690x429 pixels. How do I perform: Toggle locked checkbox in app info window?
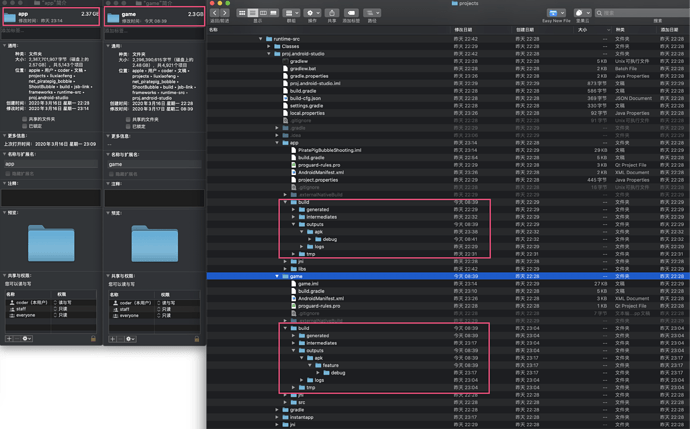point(24,126)
